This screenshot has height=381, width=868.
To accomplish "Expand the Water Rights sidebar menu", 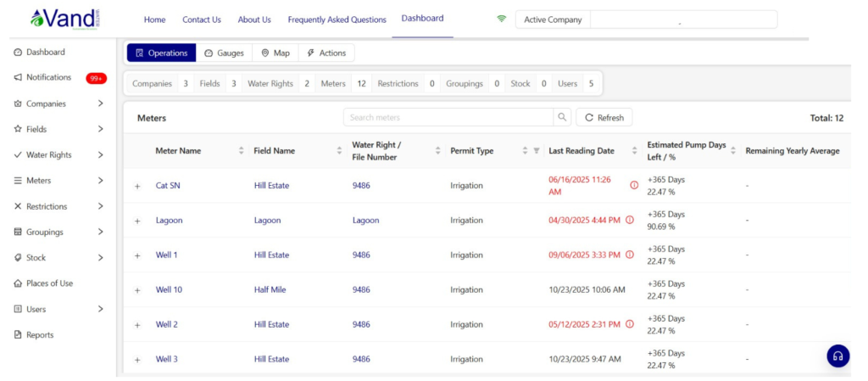I will (x=100, y=155).
